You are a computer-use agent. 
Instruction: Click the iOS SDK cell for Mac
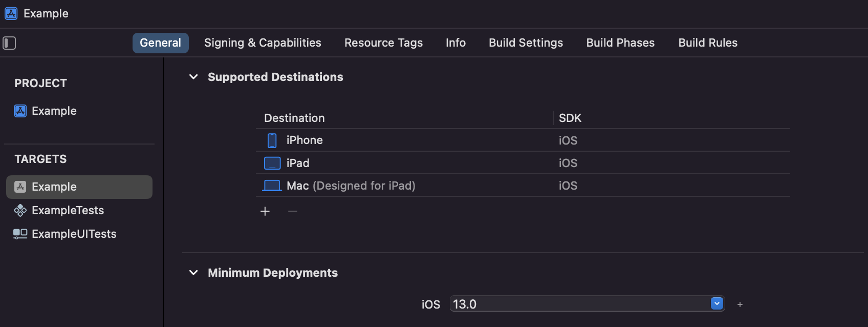click(568, 186)
